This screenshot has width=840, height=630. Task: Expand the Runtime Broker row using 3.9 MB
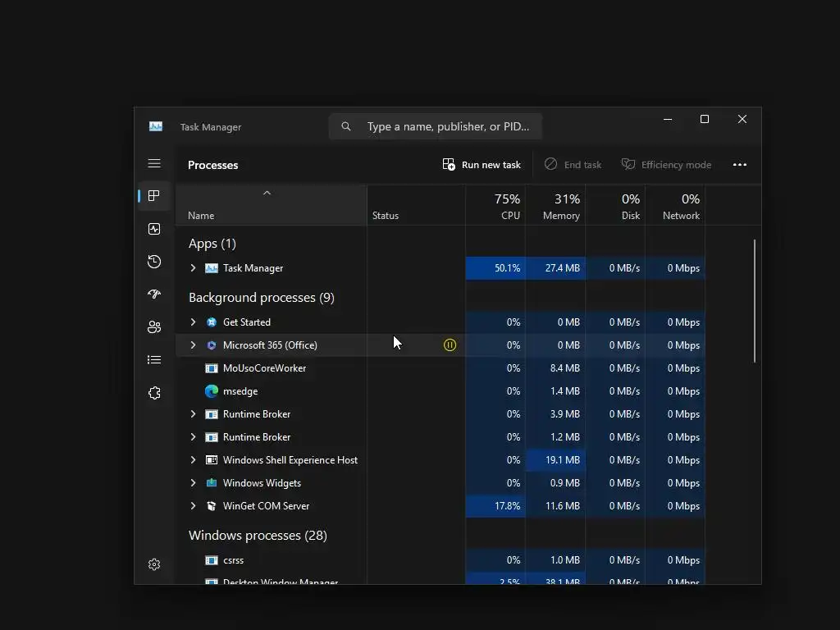click(x=194, y=414)
